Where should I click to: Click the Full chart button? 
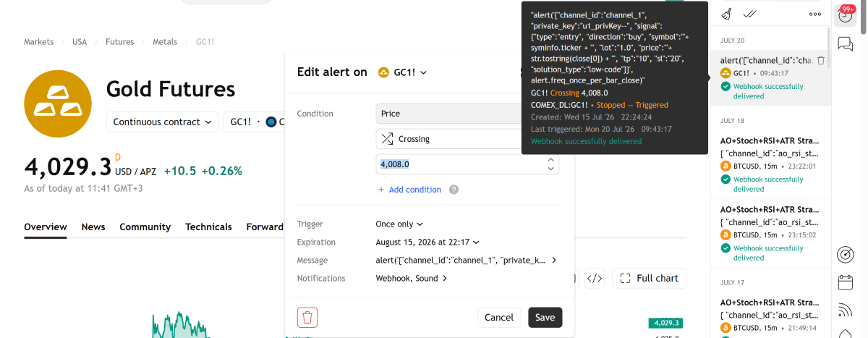(x=650, y=278)
